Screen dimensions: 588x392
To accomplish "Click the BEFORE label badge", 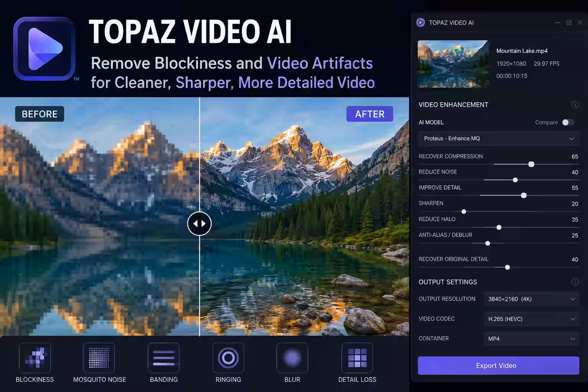I will point(39,114).
